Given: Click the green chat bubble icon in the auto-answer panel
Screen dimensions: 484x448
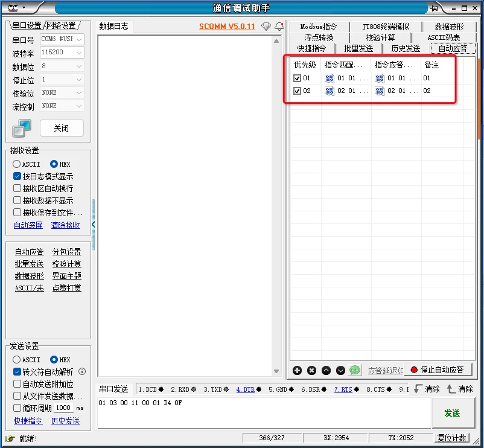Looking at the screenshot, I should pyautogui.click(x=355, y=371).
